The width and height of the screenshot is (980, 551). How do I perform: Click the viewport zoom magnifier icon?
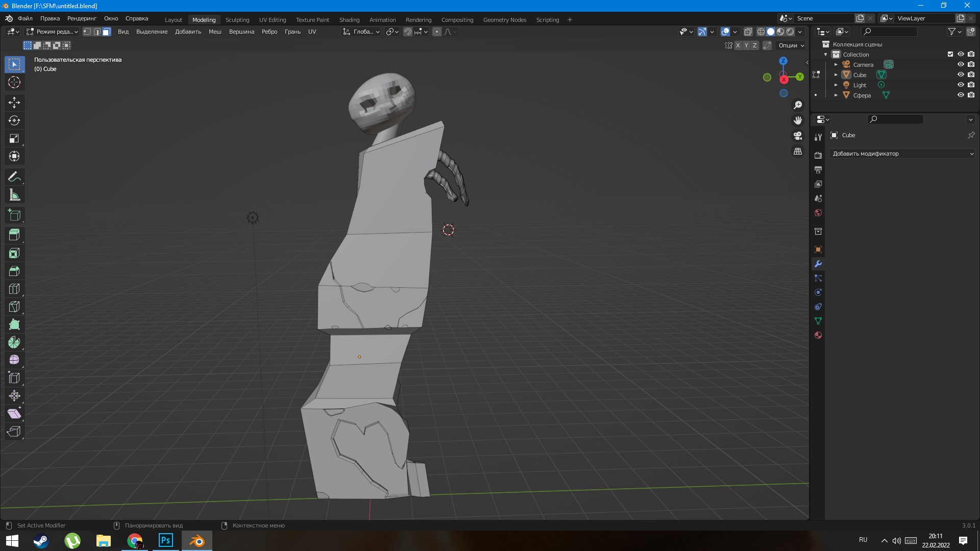798,105
